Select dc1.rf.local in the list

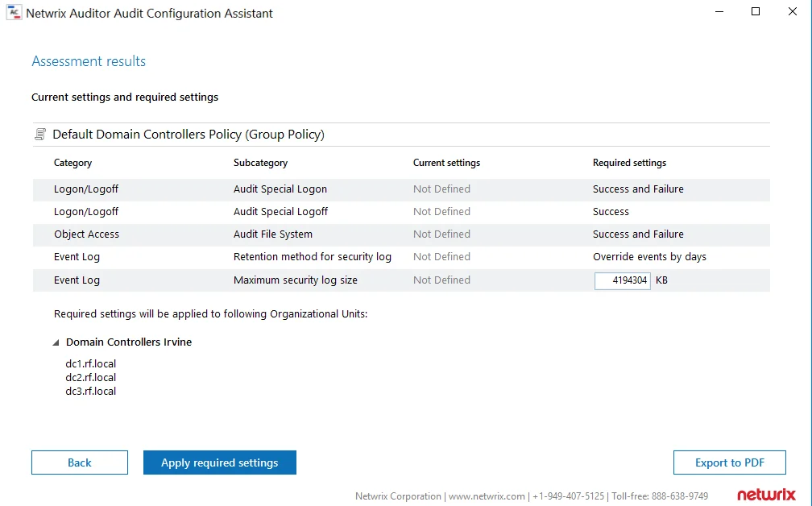pyautogui.click(x=90, y=363)
